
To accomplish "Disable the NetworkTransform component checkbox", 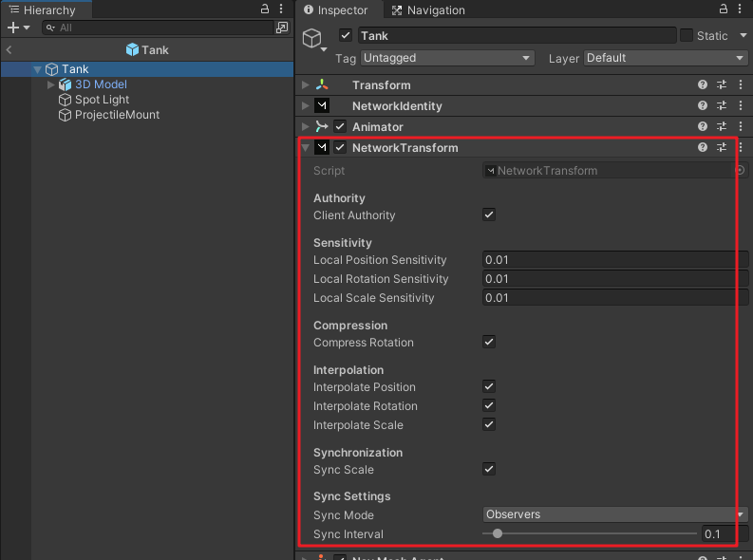I will point(340,147).
